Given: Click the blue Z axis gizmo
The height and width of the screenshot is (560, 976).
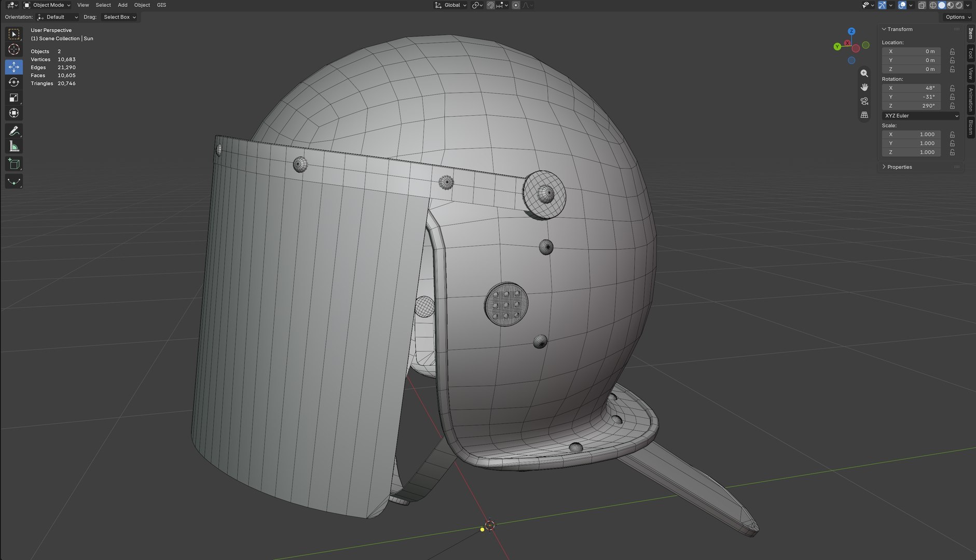Looking at the screenshot, I should click(851, 32).
